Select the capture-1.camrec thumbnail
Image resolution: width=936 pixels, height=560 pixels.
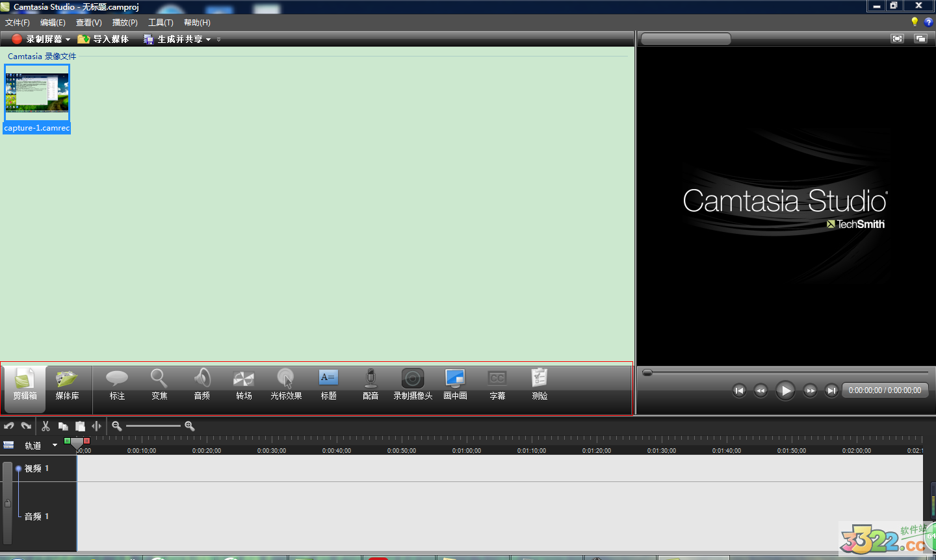pyautogui.click(x=37, y=93)
